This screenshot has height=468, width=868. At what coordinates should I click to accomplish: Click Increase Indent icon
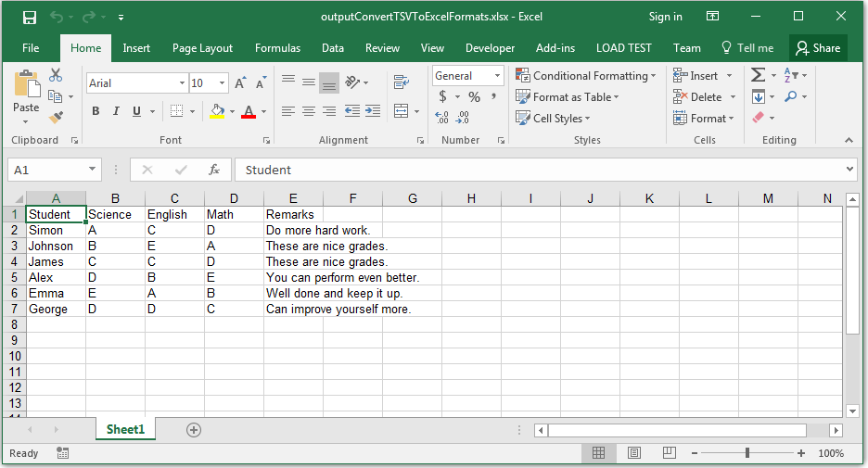coord(373,110)
